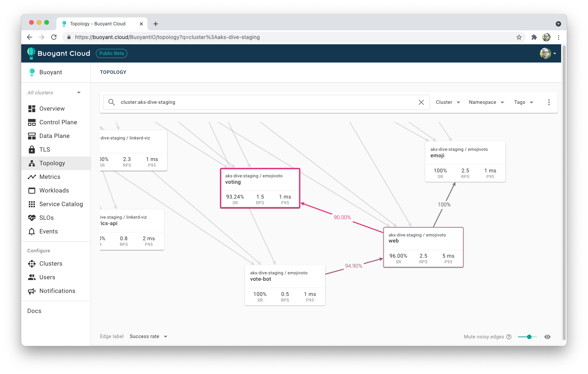Screen dimensions: 588x374
Task: Click the Events bell icon
Action: 32,232
